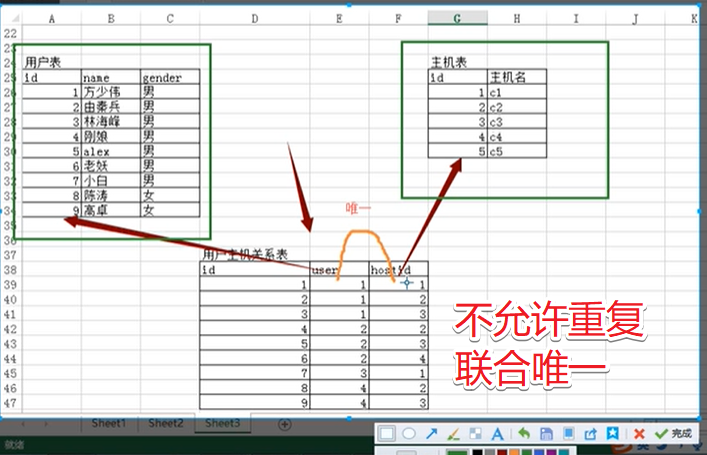Switch to the Sheet1 tab
Viewport: 707px width, 455px height.
pos(109,423)
